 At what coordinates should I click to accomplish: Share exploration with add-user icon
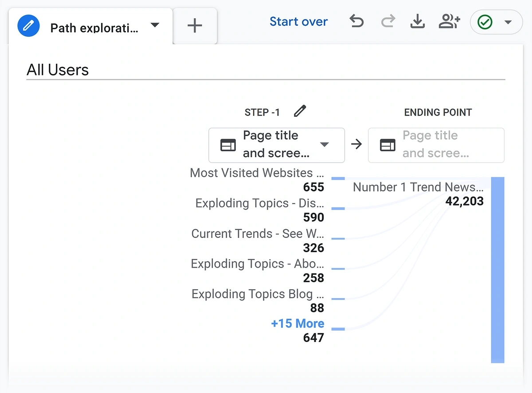[x=449, y=21]
